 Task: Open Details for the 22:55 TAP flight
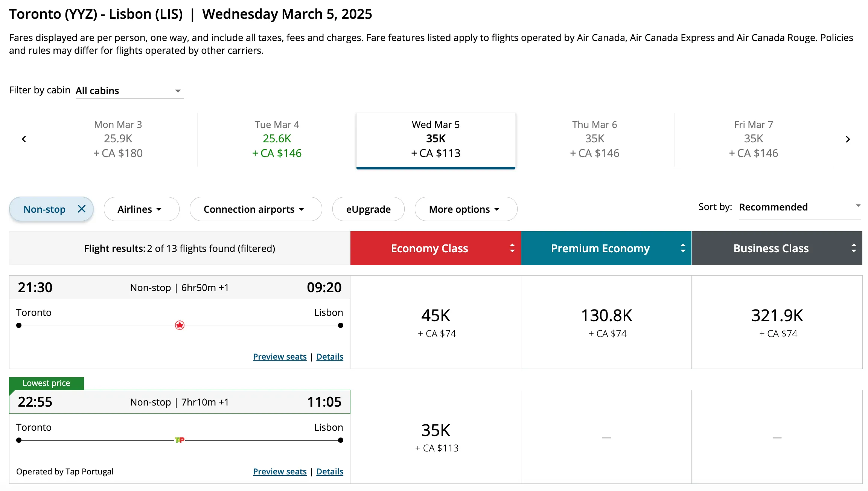point(330,471)
